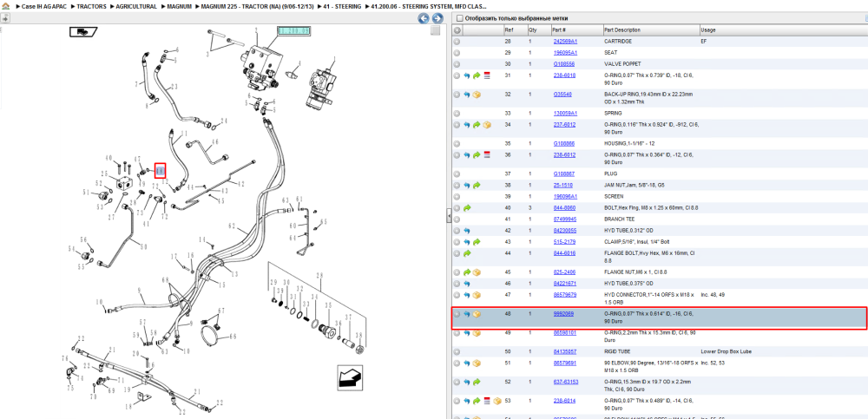This screenshot has width=868, height=419.
Task: Go to previous figure with left arrow
Action: pyautogui.click(x=424, y=18)
